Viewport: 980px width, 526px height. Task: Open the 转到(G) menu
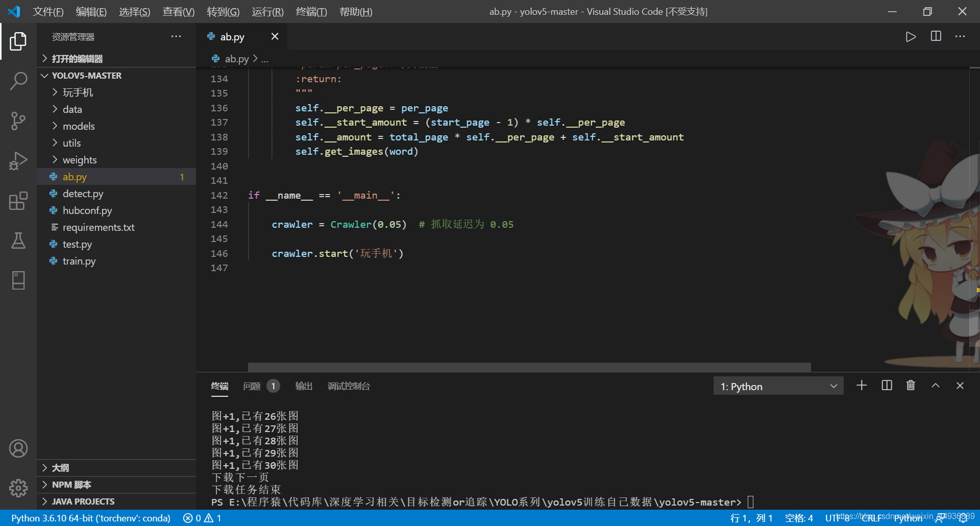[223, 11]
